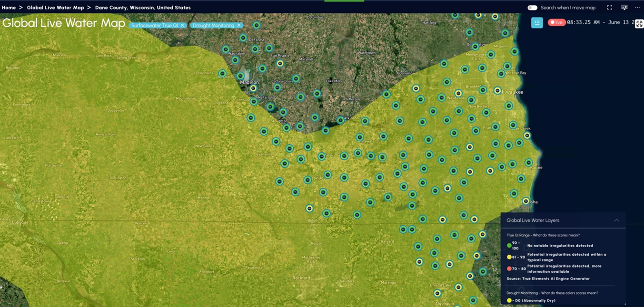
Task: Select the yellow-ring marker near Waukesha
Action: pos(458,93)
